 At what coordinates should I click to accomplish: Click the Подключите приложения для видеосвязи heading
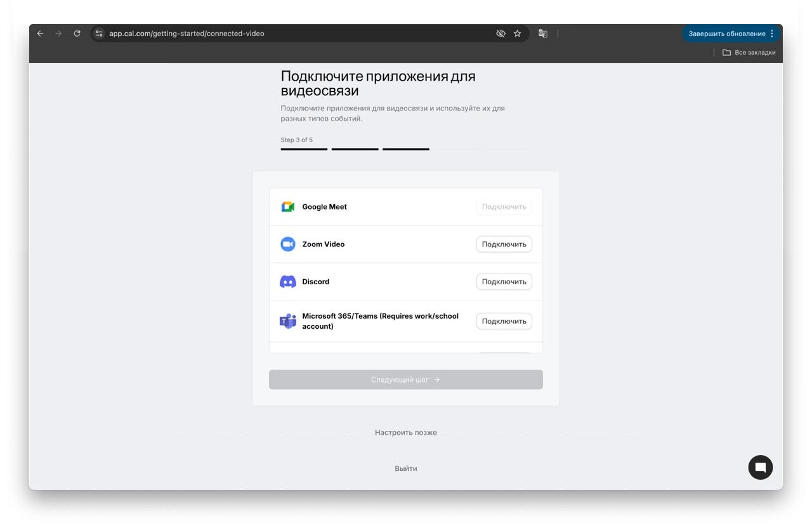(378, 84)
